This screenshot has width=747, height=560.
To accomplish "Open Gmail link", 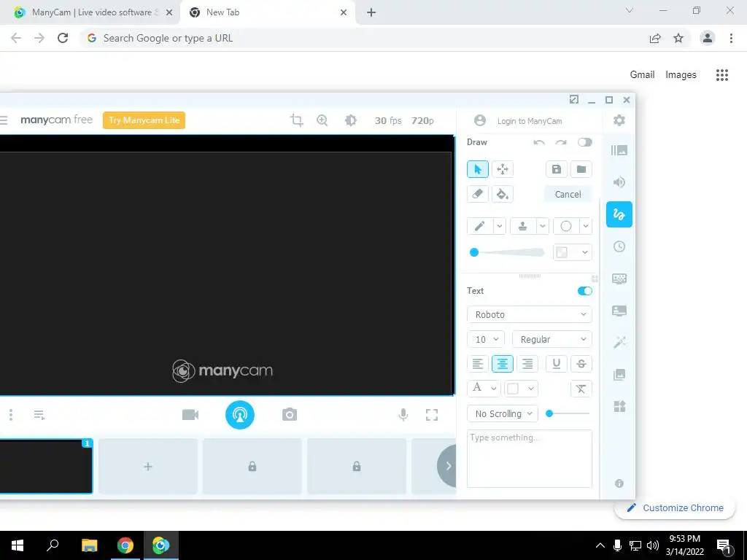I will click(642, 75).
